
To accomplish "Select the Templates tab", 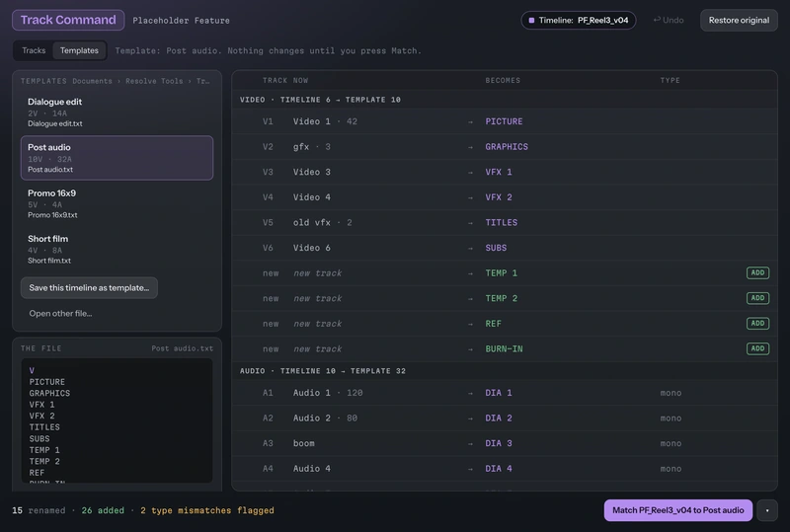I will pos(79,50).
